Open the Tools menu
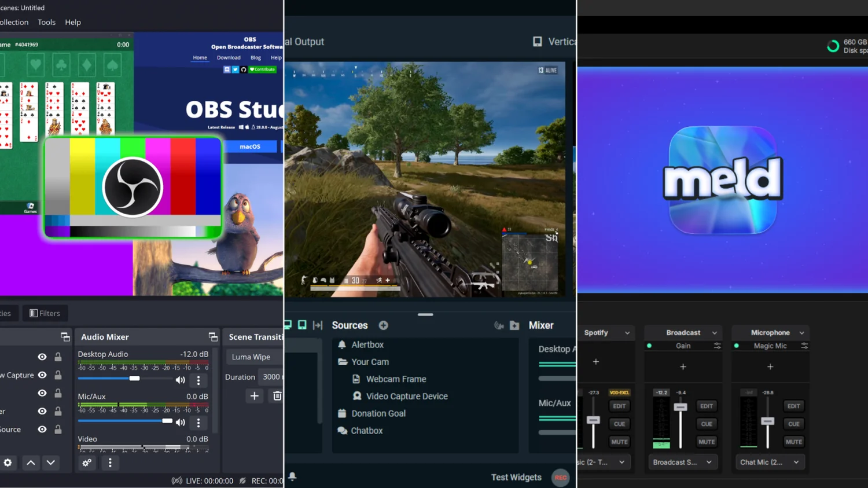The height and width of the screenshot is (488, 868). point(46,22)
